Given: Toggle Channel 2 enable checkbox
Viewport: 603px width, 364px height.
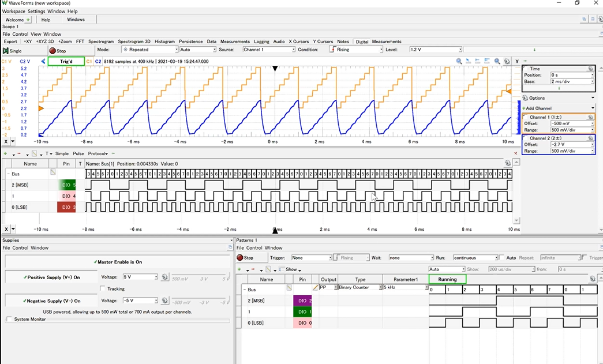Looking at the screenshot, I should [x=525, y=137].
